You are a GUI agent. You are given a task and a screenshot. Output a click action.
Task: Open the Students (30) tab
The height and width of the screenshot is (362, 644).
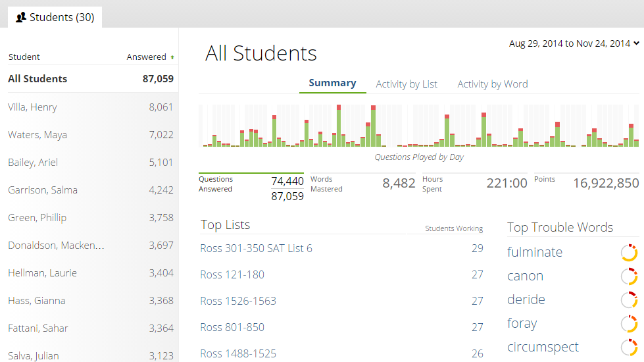(x=55, y=17)
